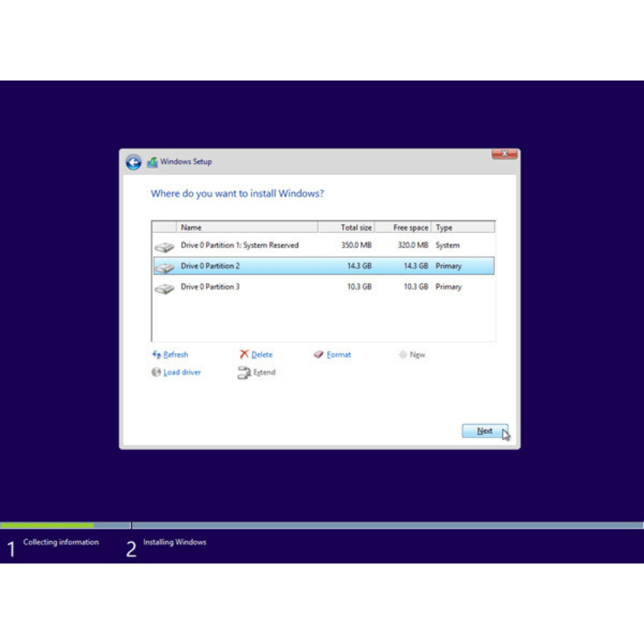Click the Load driver disc icon
644x644 pixels.
(156, 372)
